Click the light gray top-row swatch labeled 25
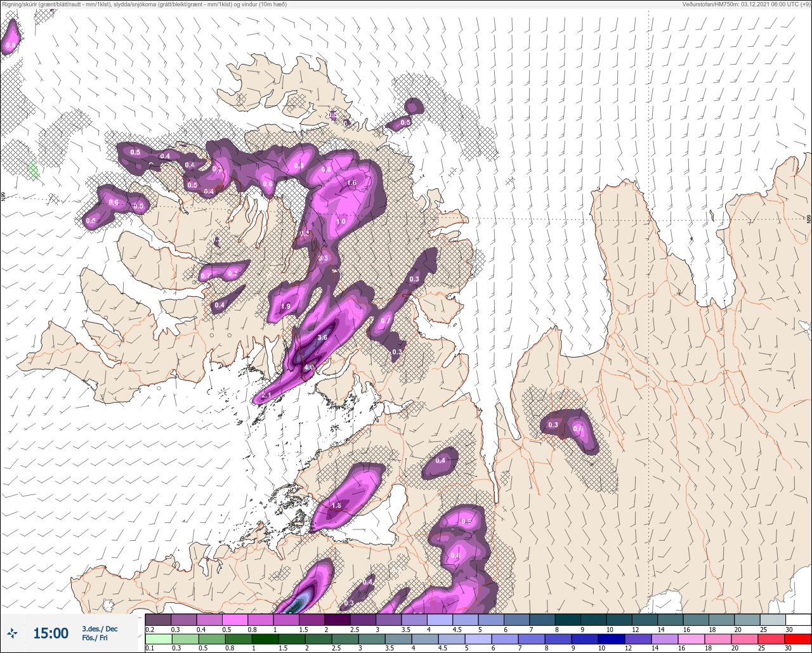Viewport: 812px width, 653px height. [772, 619]
